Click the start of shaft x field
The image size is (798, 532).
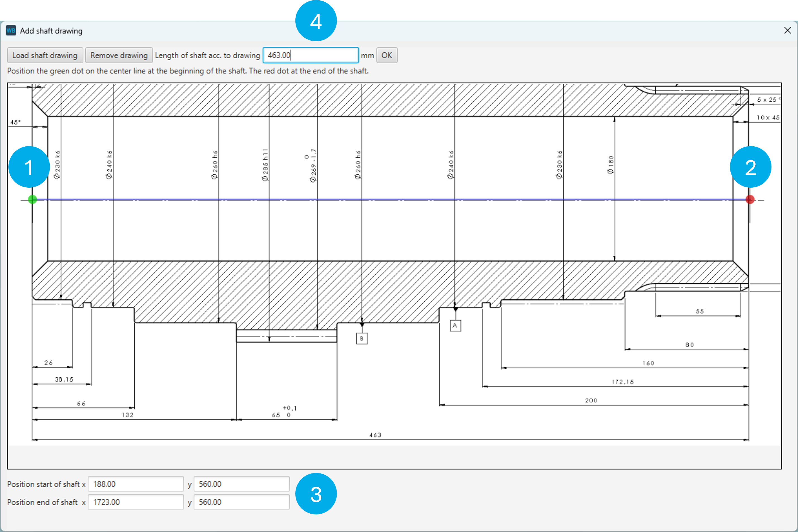[x=135, y=484]
